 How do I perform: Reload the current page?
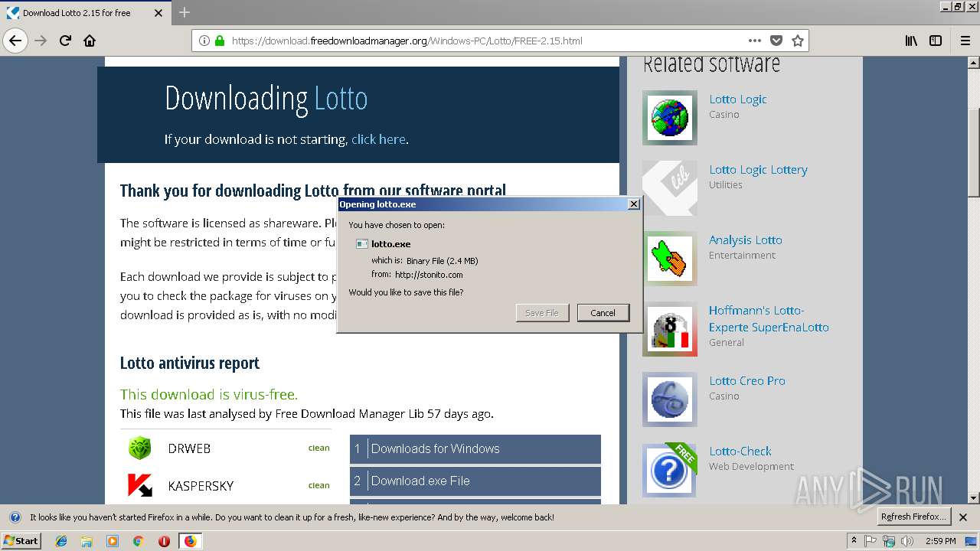pos(65,41)
